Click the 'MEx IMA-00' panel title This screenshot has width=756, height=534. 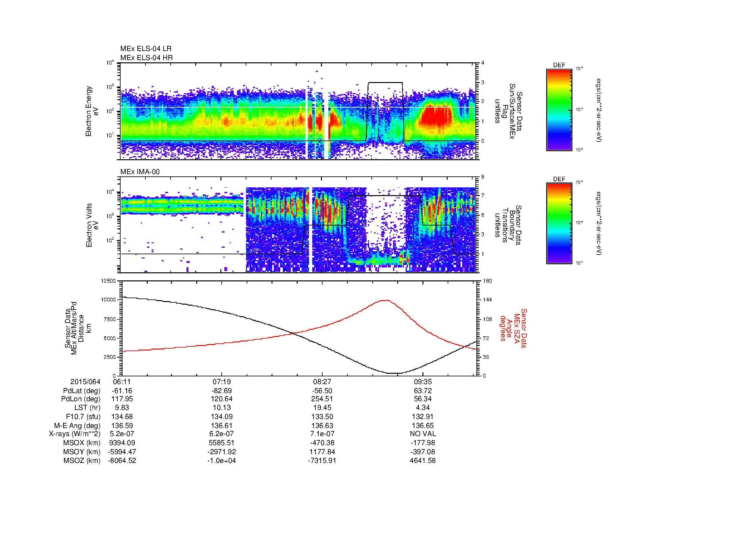point(140,172)
